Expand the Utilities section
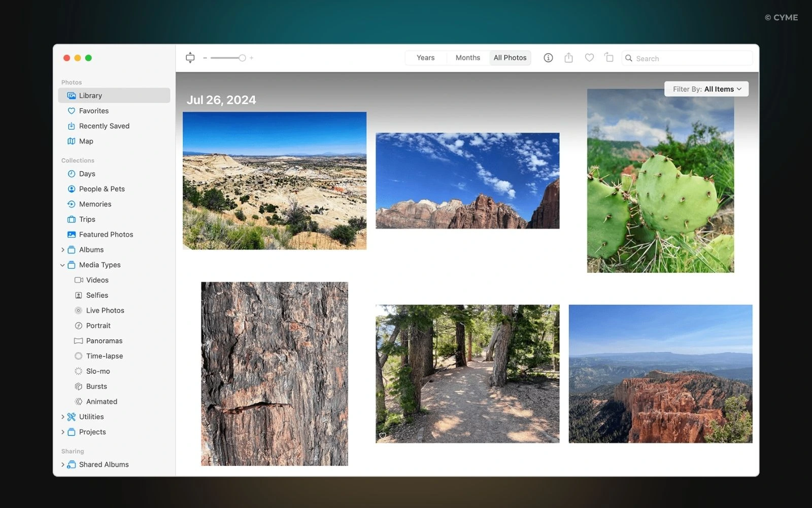This screenshot has width=812, height=508. [x=63, y=417]
